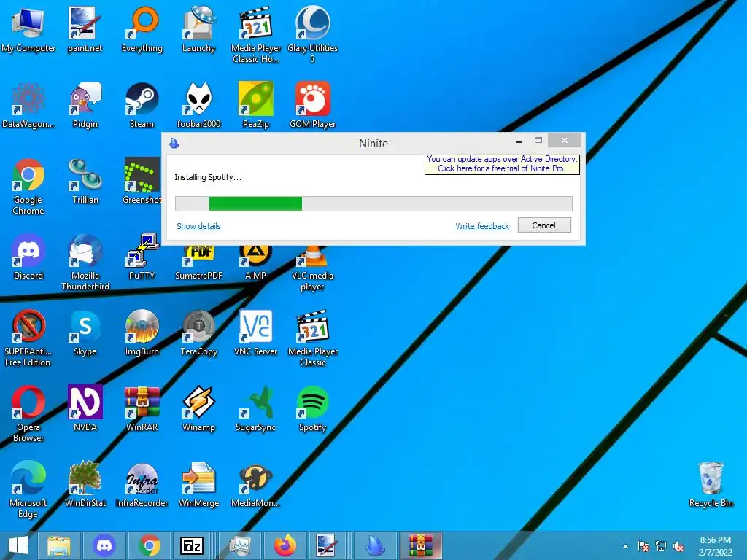This screenshot has width=747, height=560.
Task: Select the GOM Player icon
Action: tap(312, 105)
